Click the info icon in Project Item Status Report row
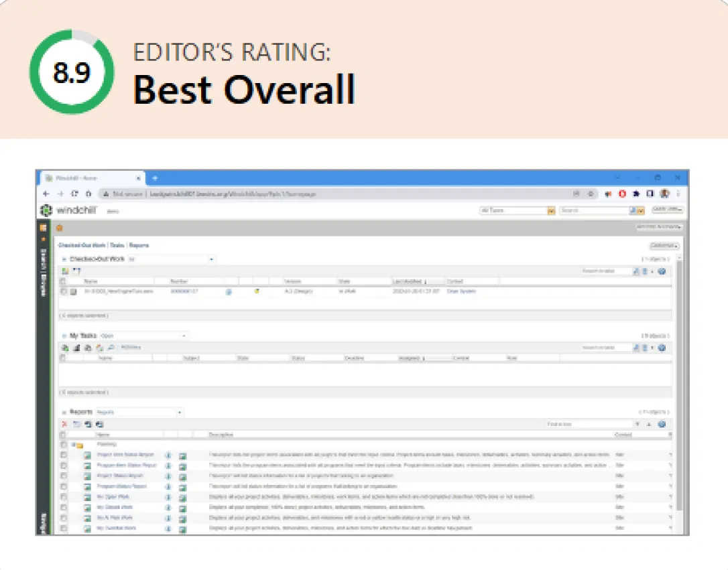Image resolution: width=728 pixels, height=570 pixels. [168, 455]
